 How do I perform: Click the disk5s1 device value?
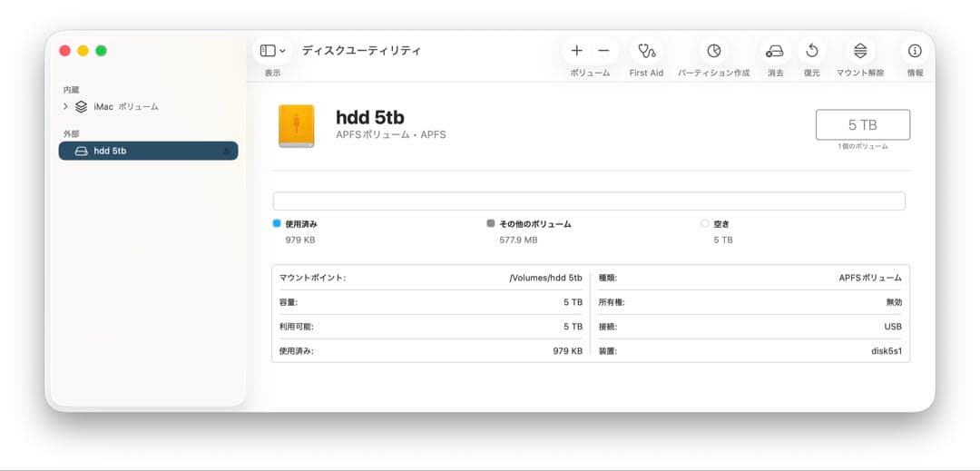(887, 351)
